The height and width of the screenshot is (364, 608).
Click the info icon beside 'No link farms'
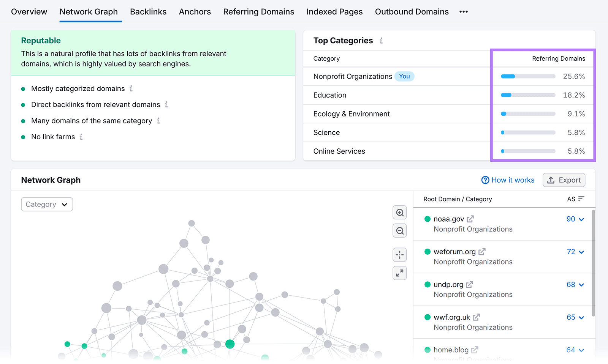(x=81, y=137)
